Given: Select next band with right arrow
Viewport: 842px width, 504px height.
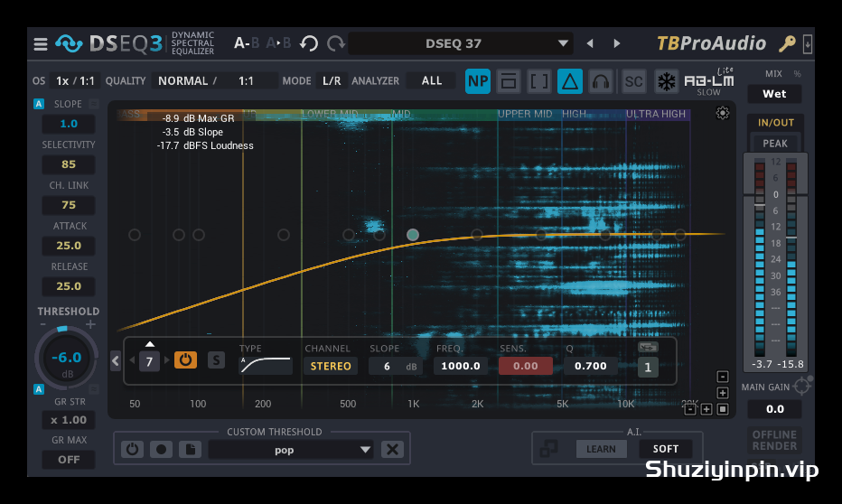Looking at the screenshot, I should [x=167, y=360].
